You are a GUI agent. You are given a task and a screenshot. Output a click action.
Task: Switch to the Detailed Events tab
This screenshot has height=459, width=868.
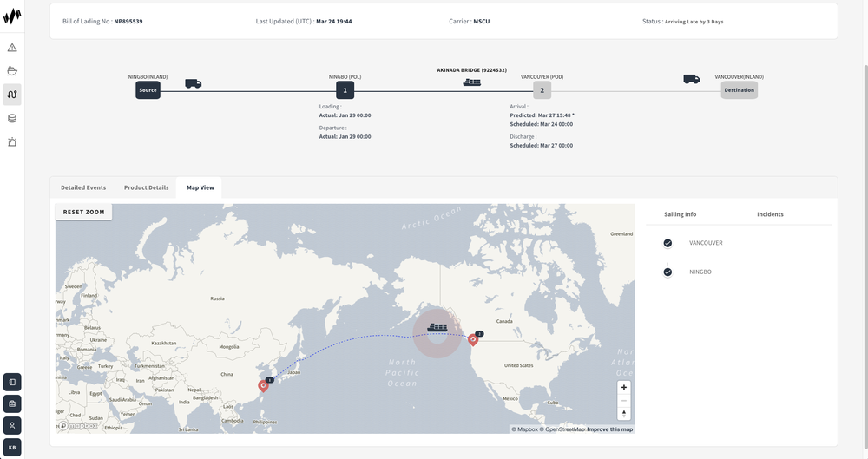tap(83, 187)
